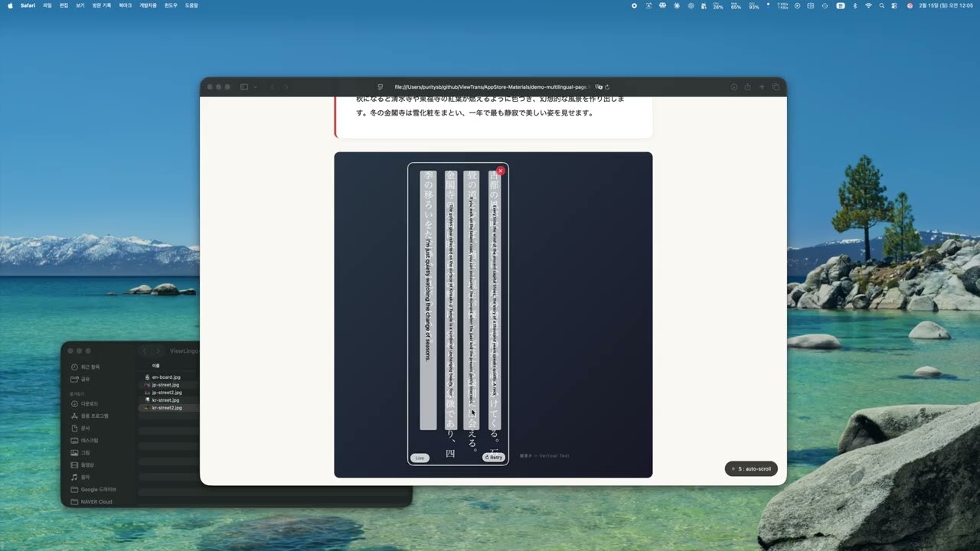Toggle Live mode in the translation overlay
Screen dimensions: 980x551
pos(420,457)
